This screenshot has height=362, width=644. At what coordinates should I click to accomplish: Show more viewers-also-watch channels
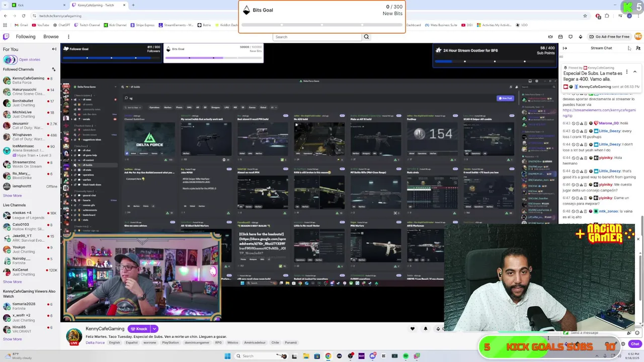[x=12, y=339]
